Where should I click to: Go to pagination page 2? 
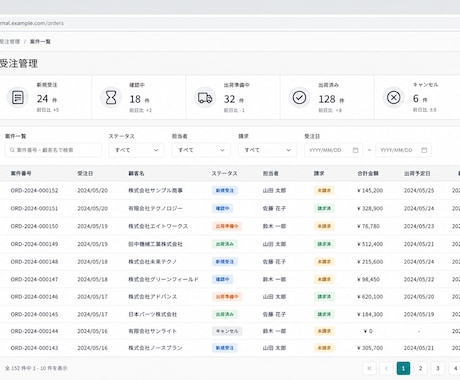tap(421, 368)
